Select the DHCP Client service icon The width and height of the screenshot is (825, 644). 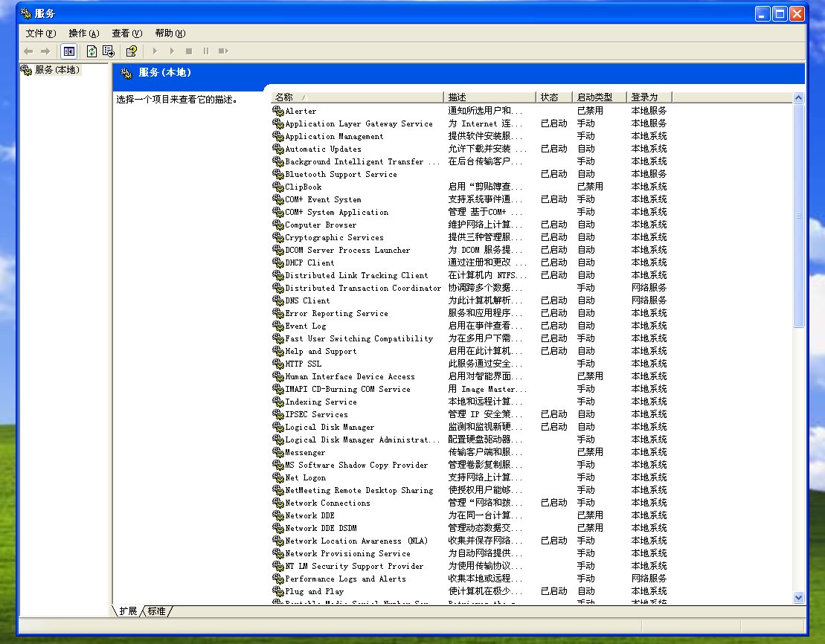click(x=277, y=262)
